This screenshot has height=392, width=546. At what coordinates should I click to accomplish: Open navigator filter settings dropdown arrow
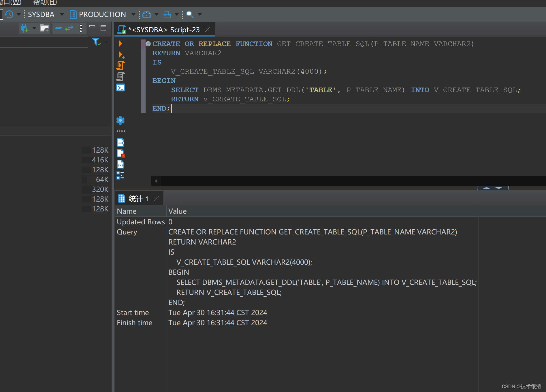coord(106,42)
